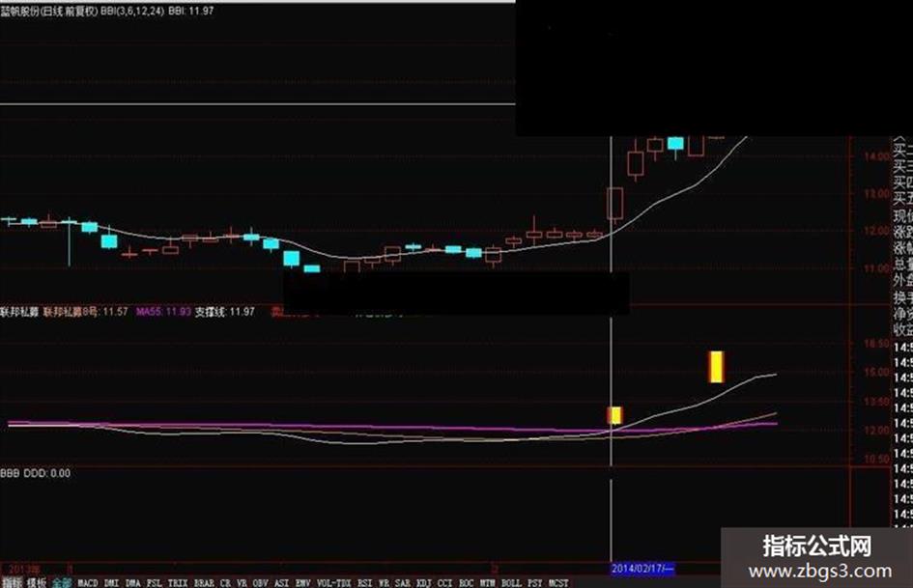Open the 模板 tab in bottom bar

36,583
